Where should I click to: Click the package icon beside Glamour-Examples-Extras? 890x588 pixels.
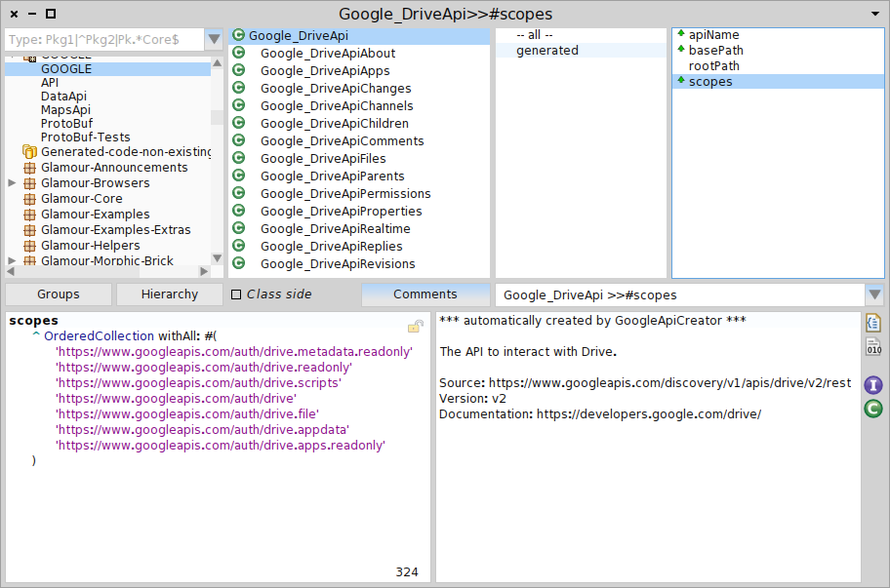click(29, 230)
